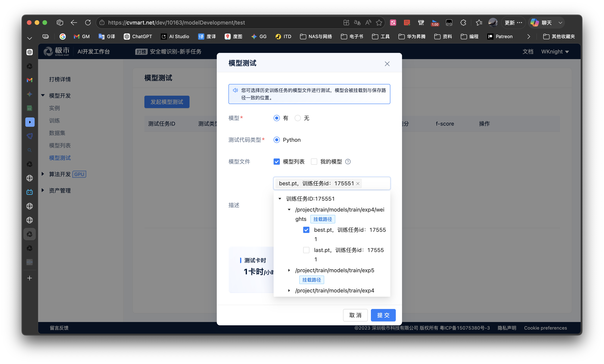Open the 模型列表 sidebar menu item

60,145
